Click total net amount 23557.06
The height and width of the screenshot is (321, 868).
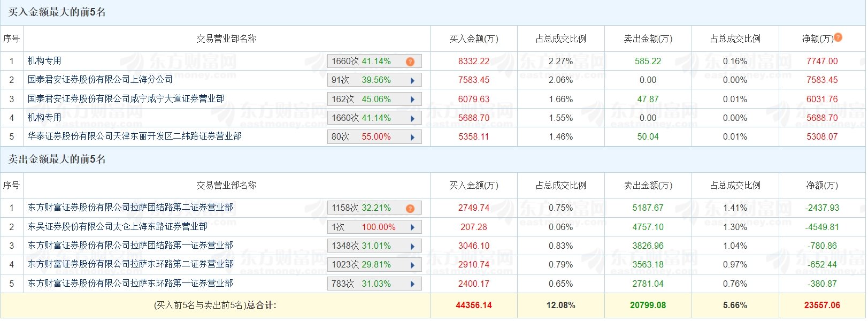tap(822, 305)
